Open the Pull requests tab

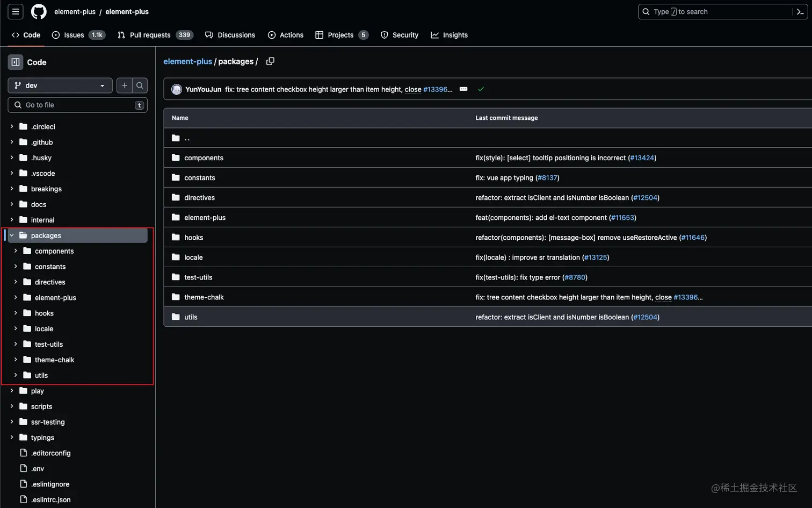[x=155, y=35]
